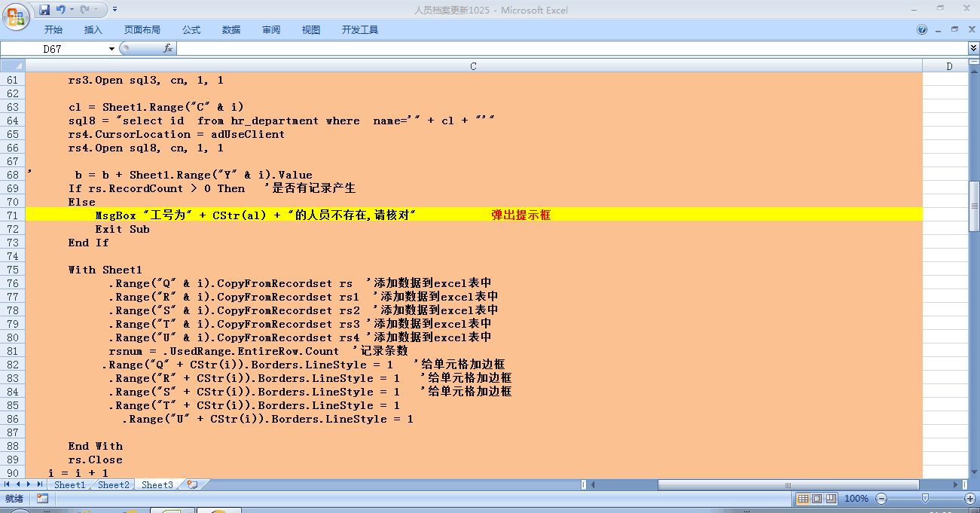Image resolution: width=980 pixels, height=513 pixels.
Task: Switch to Page Layout view in the status bar
Action: 817,499
